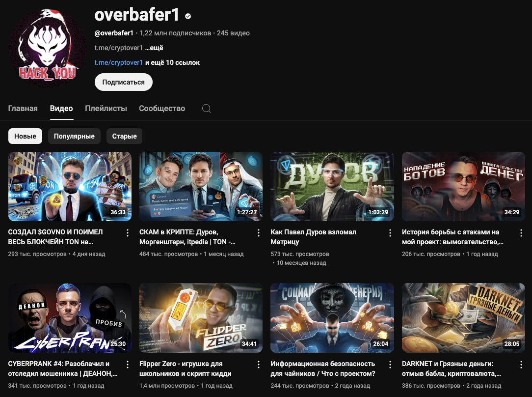Open 'Информационная безопасность для чайников' title

coord(322,369)
